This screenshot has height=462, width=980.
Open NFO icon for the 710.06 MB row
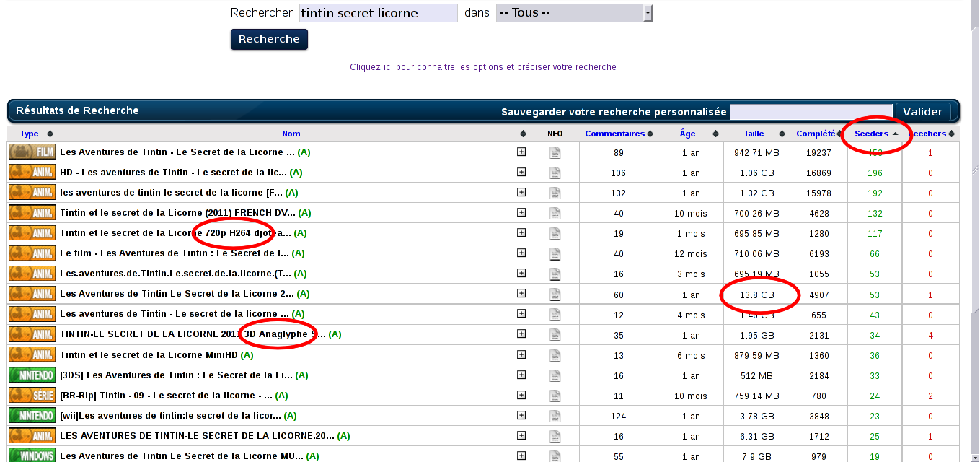[555, 253]
